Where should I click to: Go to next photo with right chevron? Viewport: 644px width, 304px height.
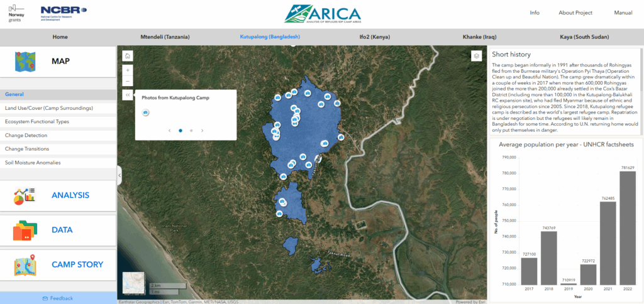click(x=202, y=131)
